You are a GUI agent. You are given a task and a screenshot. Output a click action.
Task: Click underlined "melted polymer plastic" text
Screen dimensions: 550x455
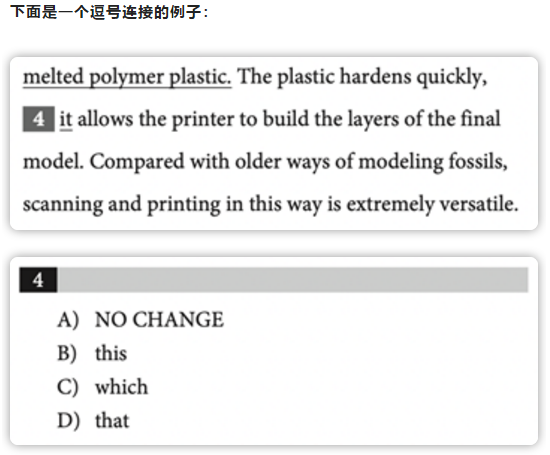(x=127, y=77)
